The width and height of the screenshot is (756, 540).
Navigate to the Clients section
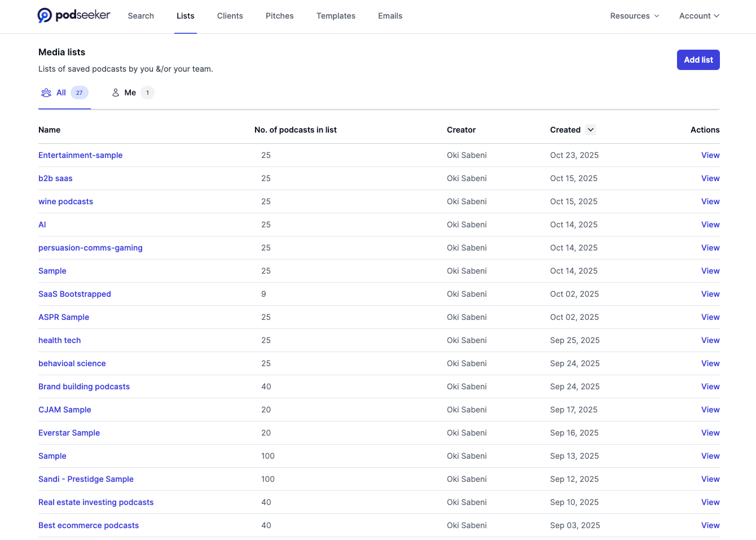point(230,16)
